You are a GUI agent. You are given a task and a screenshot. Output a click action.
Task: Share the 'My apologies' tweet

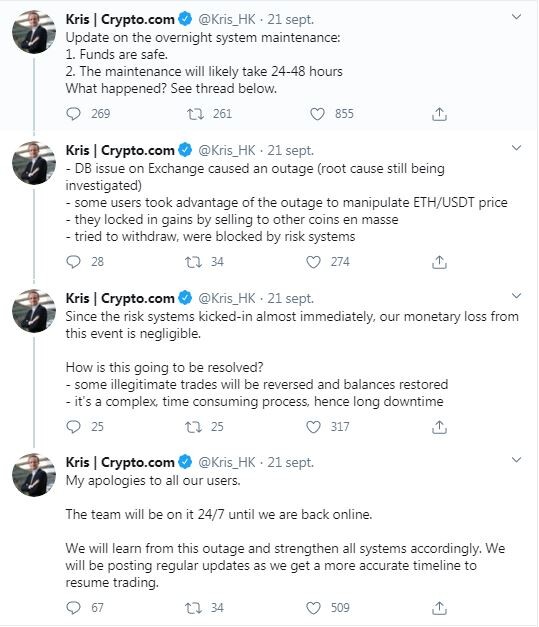(x=439, y=608)
